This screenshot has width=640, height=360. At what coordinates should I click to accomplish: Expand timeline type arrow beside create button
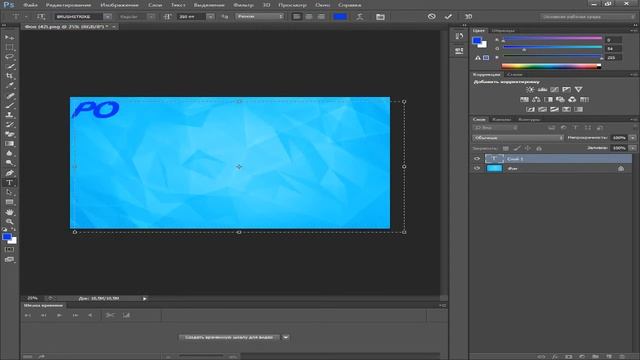coord(286,337)
